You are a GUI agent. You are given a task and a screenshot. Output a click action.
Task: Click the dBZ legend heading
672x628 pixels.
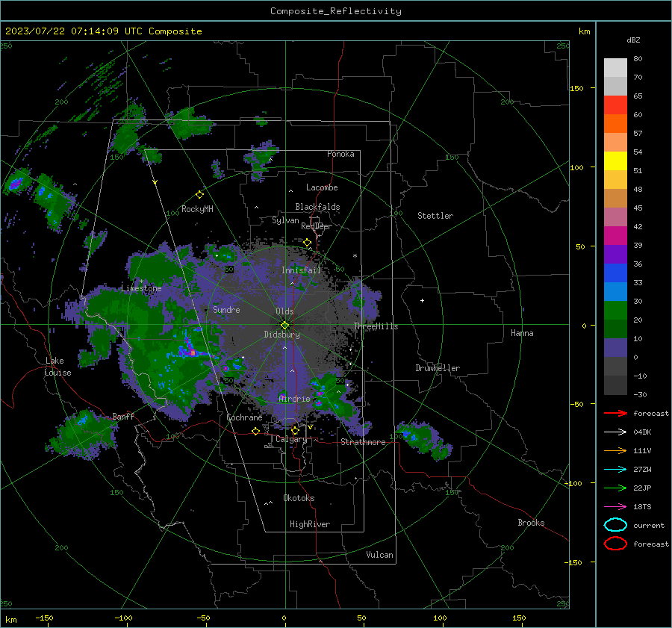coord(633,40)
